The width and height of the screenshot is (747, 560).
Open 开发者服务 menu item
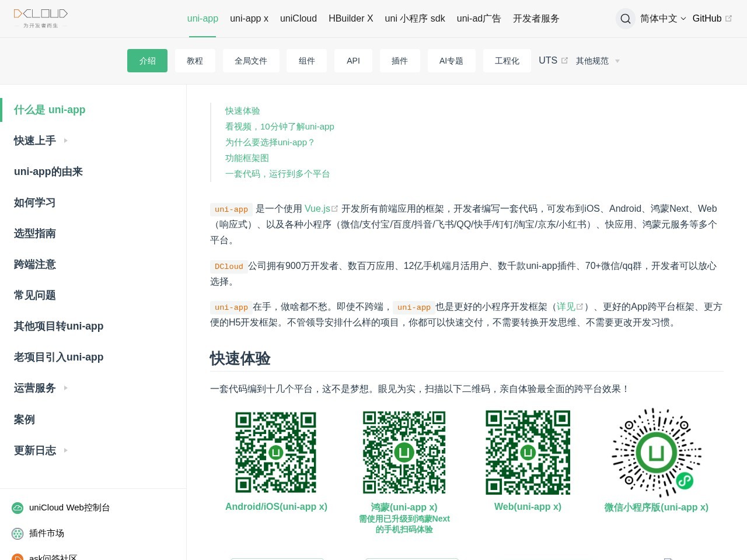coord(536,19)
